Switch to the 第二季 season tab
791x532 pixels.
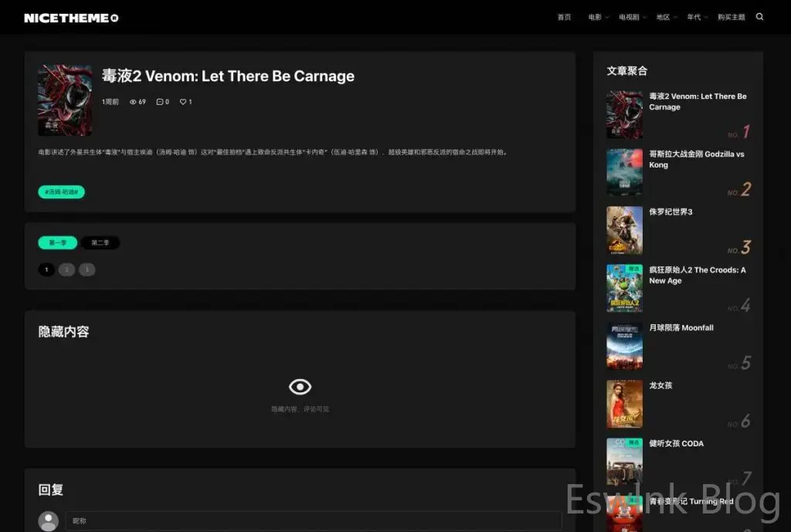point(100,242)
